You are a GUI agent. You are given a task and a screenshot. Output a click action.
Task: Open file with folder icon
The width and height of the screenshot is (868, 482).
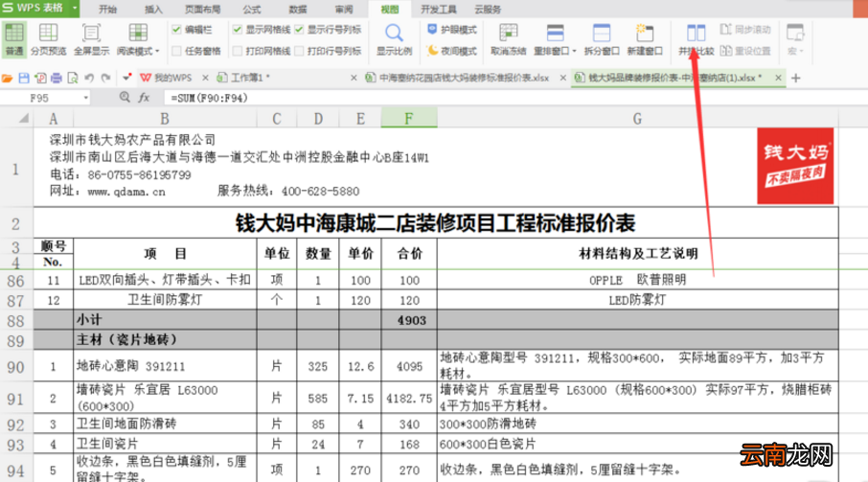coord(8,78)
